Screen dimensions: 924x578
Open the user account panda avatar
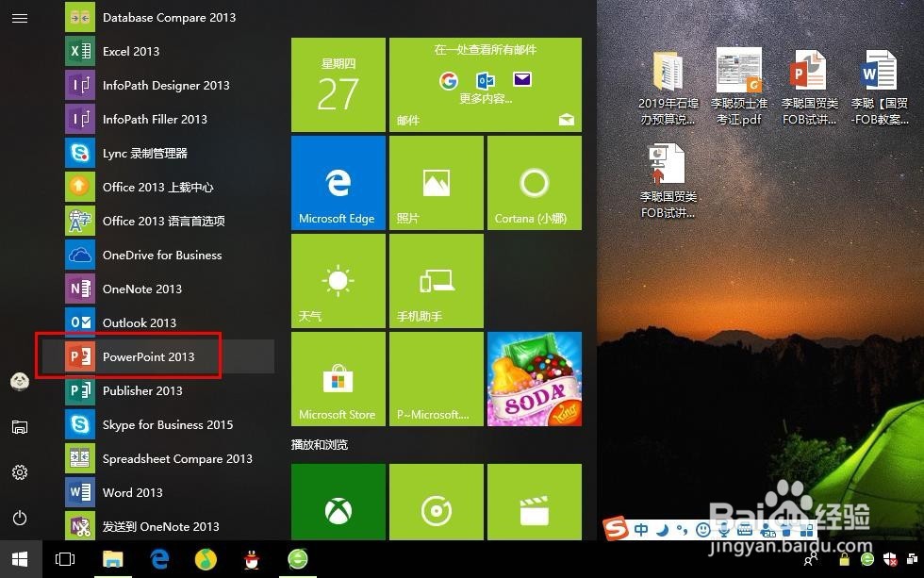[x=20, y=382]
